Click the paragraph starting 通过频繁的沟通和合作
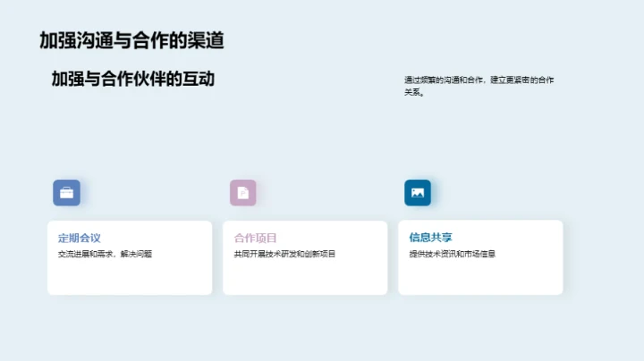Screen dimensions: 644x361 click(x=479, y=86)
